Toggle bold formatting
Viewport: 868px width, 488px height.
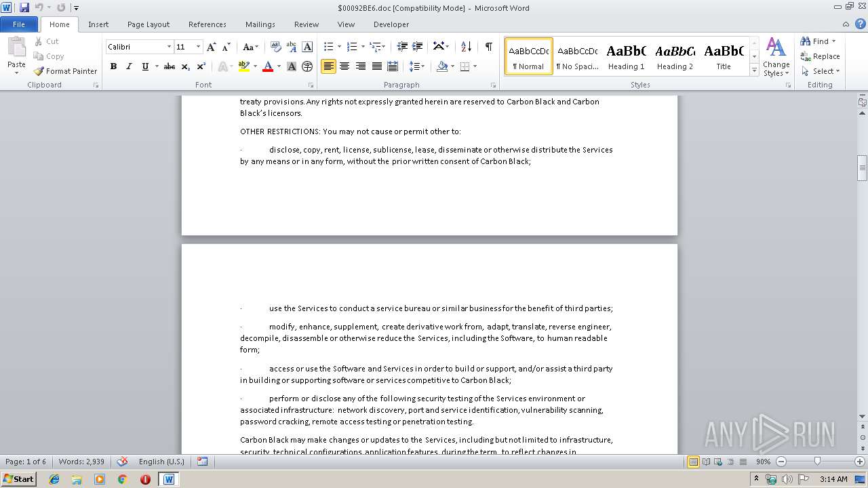pos(113,66)
